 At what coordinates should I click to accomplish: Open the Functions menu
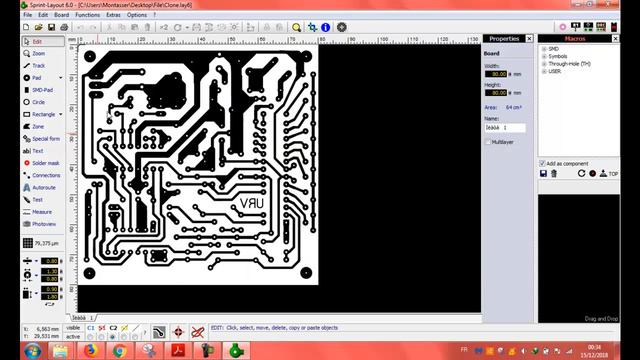tap(87, 15)
